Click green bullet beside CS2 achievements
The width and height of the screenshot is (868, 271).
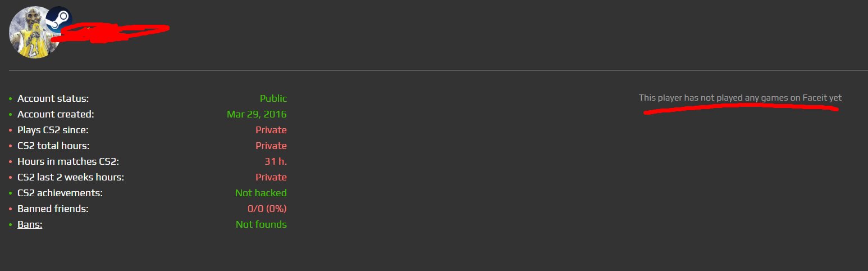pos(10,193)
